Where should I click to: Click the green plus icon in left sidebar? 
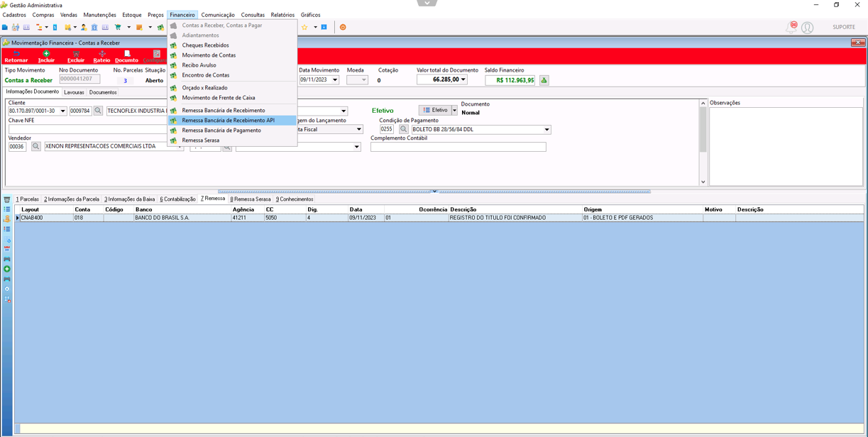pyautogui.click(x=7, y=269)
